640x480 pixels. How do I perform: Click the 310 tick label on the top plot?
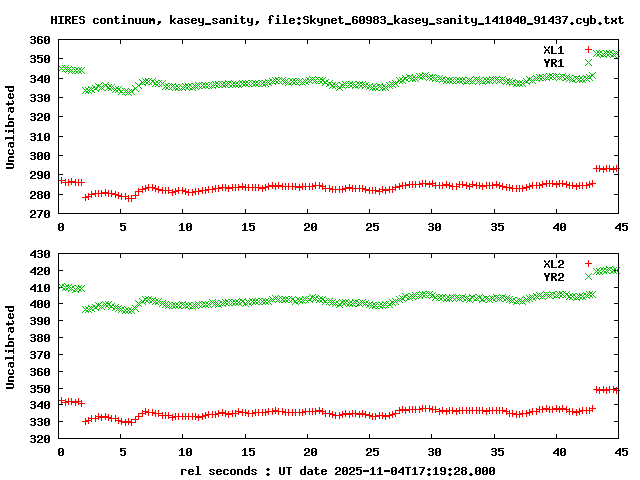(40, 137)
